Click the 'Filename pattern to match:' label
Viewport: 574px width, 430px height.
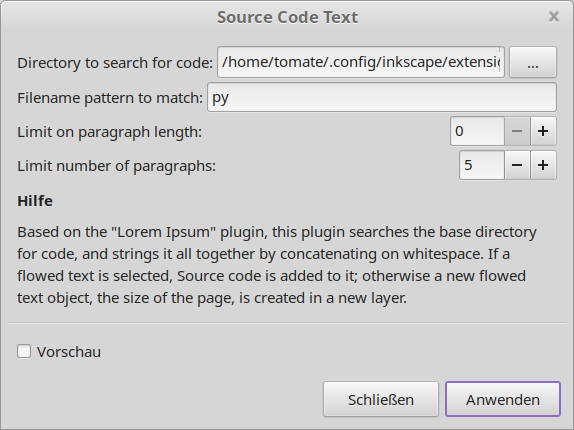click(x=110, y=98)
